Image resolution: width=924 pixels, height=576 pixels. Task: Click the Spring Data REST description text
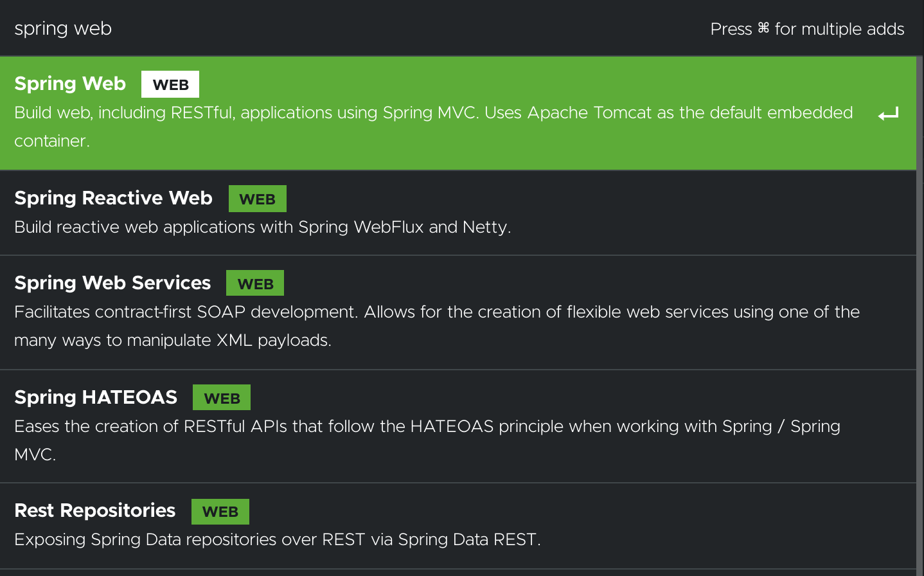click(x=277, y=540)
